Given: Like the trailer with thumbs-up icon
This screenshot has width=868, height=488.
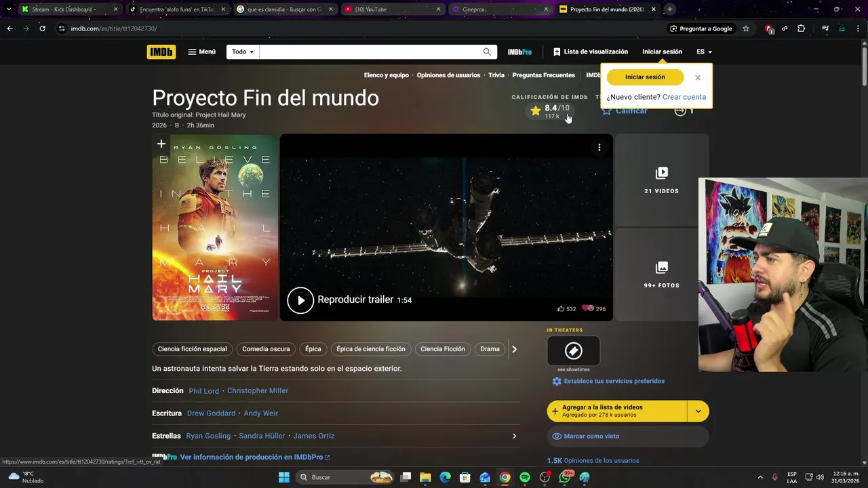Looking at the screenshot, I should pos(561,308).
